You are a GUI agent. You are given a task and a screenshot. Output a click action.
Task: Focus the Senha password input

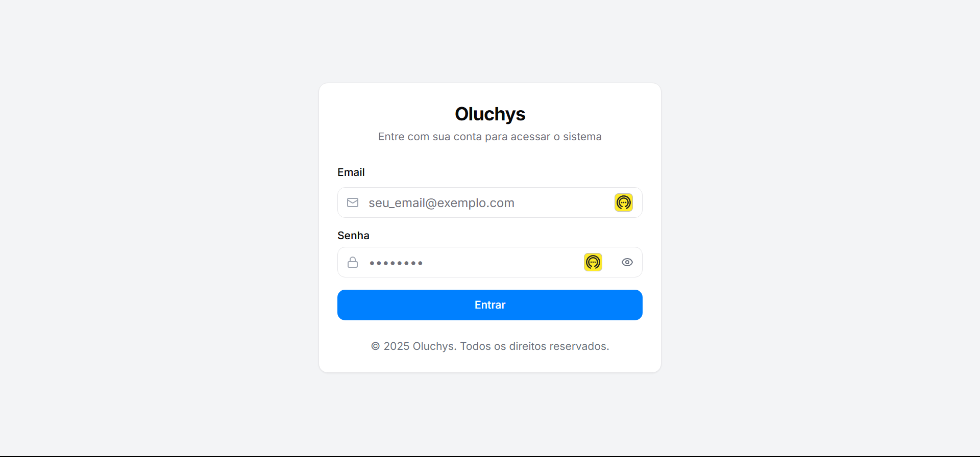pos(490,262)
